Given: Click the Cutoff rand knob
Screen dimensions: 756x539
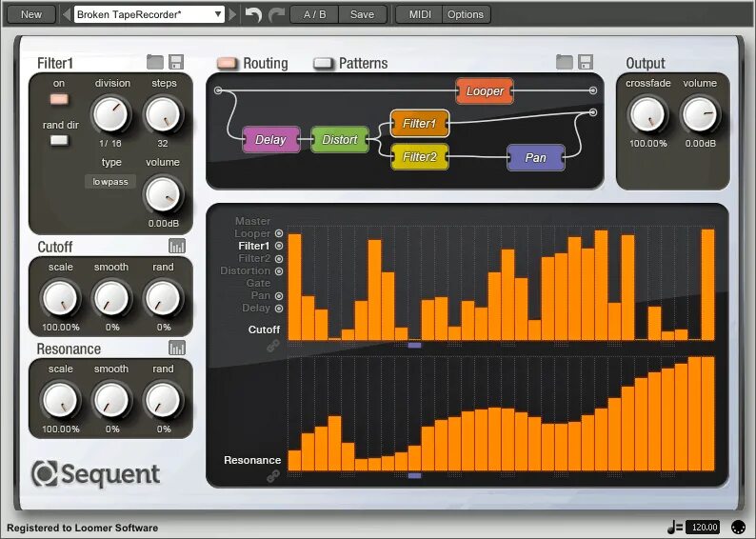Looking at the screenshot, I should click(163, 298).
